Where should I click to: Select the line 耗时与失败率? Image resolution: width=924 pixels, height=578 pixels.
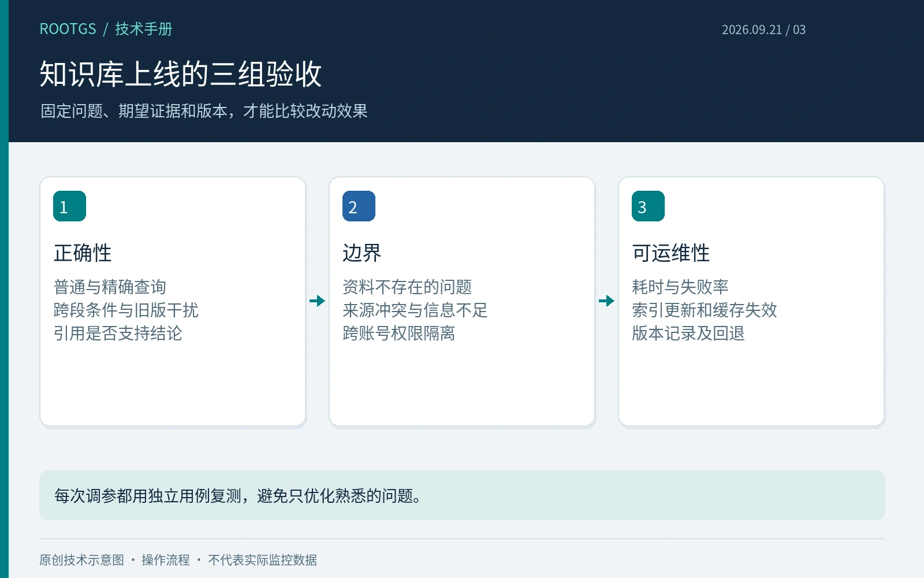click(x=680, y=287)
